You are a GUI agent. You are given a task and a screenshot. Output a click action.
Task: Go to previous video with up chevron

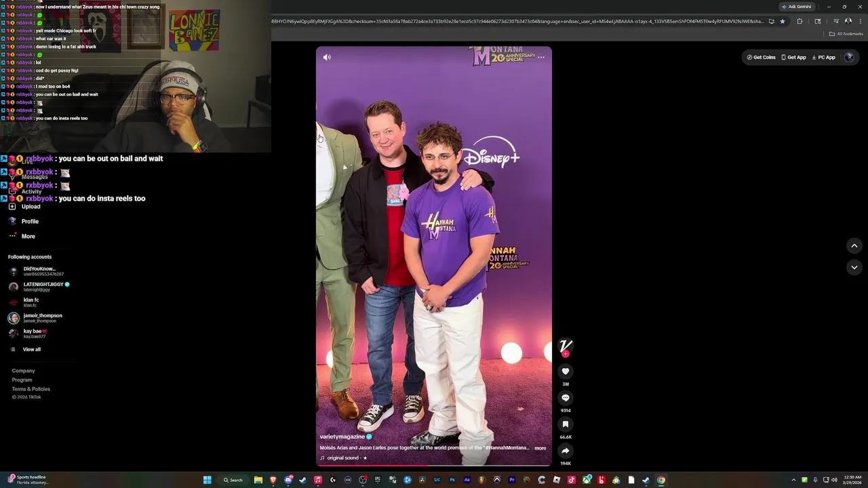click(x=854, y=246)
